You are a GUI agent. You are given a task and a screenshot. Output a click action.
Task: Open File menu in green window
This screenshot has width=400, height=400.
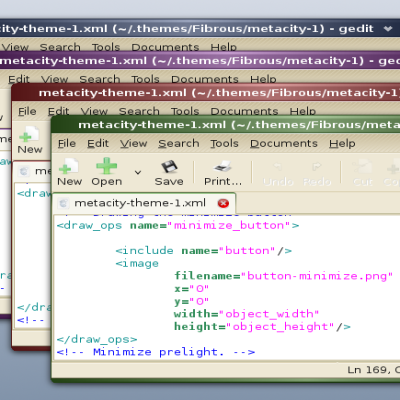tap(67, 143)
